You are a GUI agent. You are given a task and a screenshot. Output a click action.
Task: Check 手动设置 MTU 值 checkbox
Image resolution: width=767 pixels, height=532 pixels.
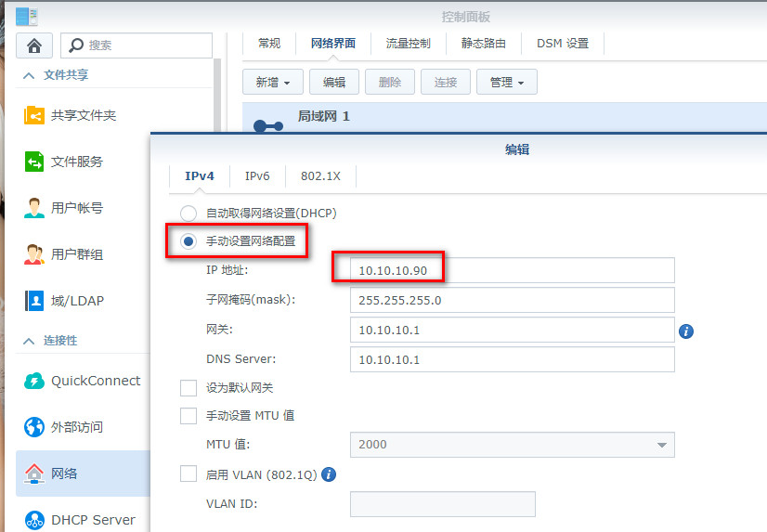[x=188, y=416]
